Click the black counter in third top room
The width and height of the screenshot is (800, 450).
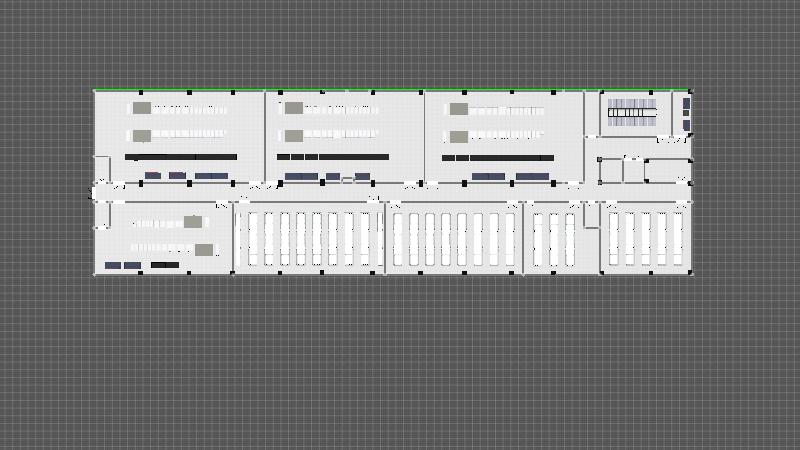(x=497, y=158)
